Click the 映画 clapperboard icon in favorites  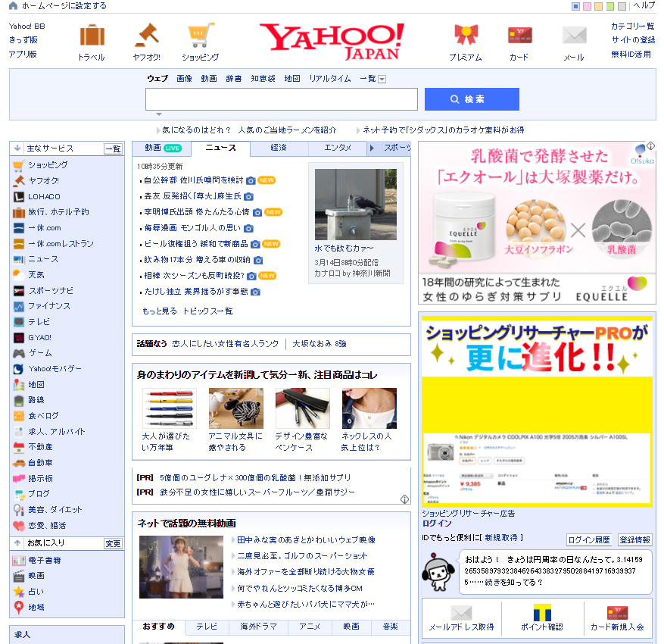(x=19, y=576)
